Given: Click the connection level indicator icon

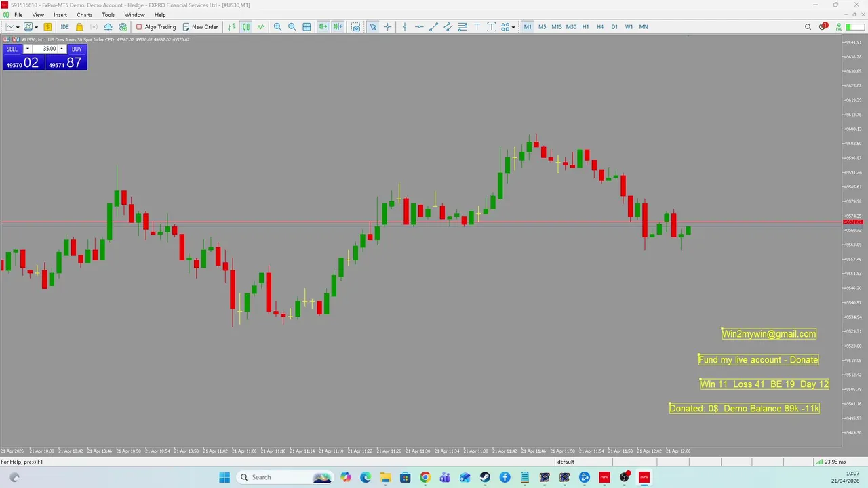Looking at the screenshot, I should pyautogui.click(x=839, y=27).
